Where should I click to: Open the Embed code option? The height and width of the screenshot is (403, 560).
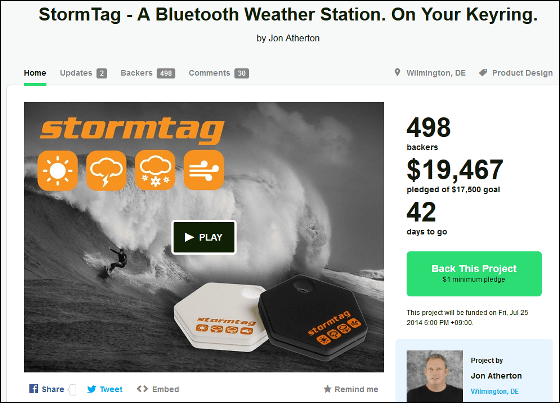point(158,389)
